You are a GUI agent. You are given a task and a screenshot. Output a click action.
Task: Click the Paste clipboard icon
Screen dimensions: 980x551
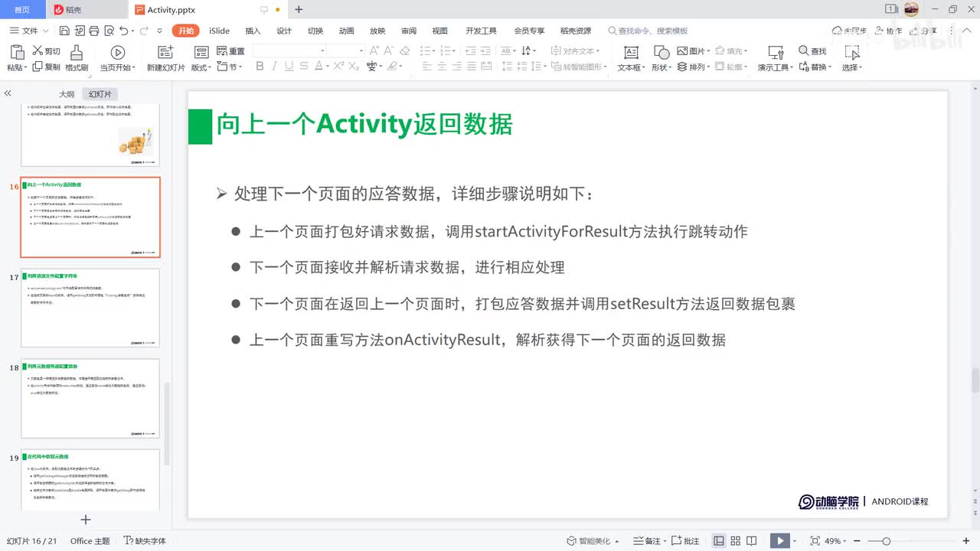tap(17, 52)
